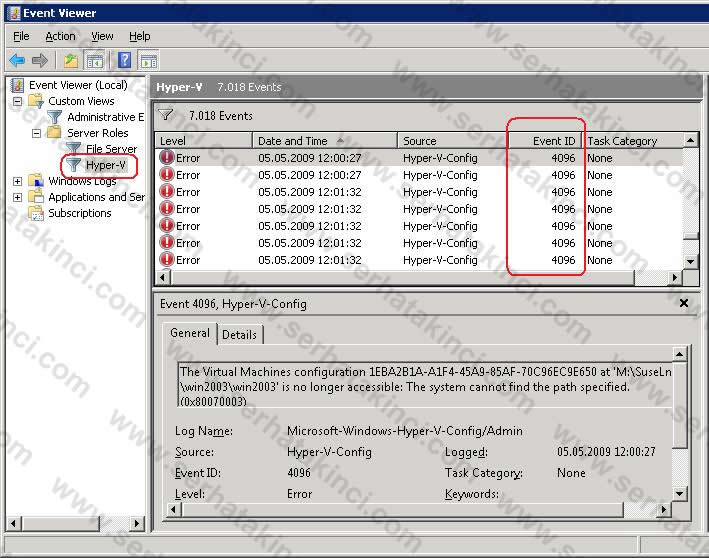Click the event list scroll down arrow

(690, 261)
